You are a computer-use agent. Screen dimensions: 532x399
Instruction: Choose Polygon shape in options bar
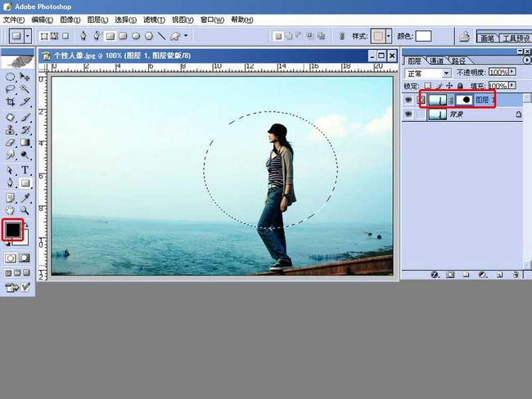pos(149,36)
